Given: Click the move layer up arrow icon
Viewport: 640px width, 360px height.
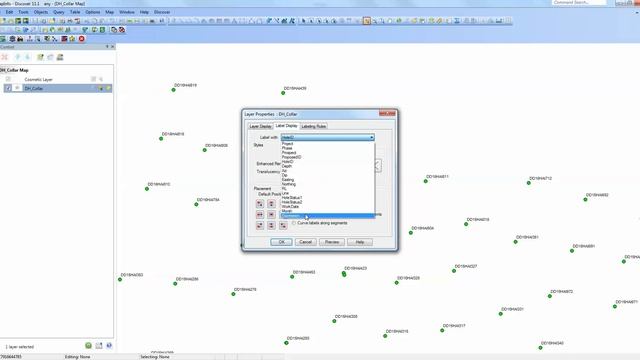Looking at the screenshot, I should 18,57.
